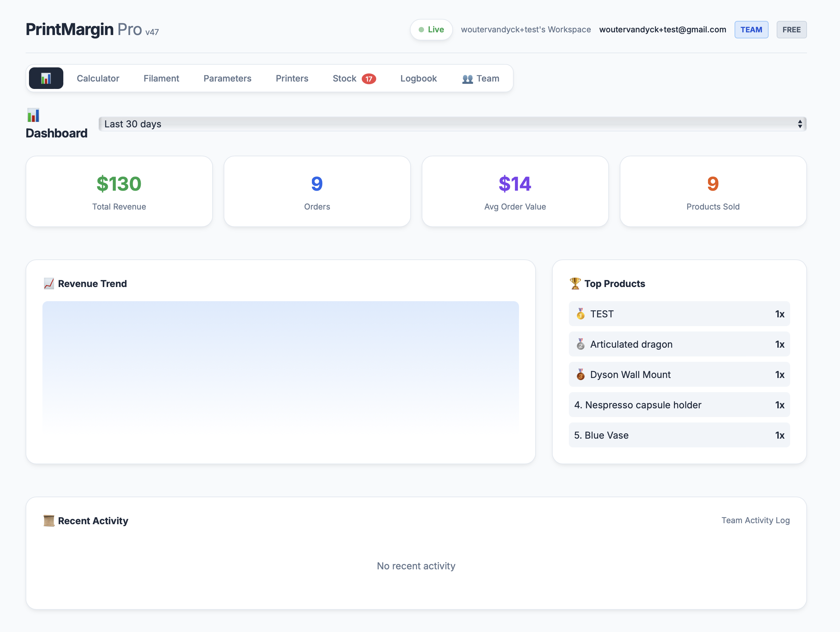Open the Logbook tab
840x632 pixels.
coord(418,78)
